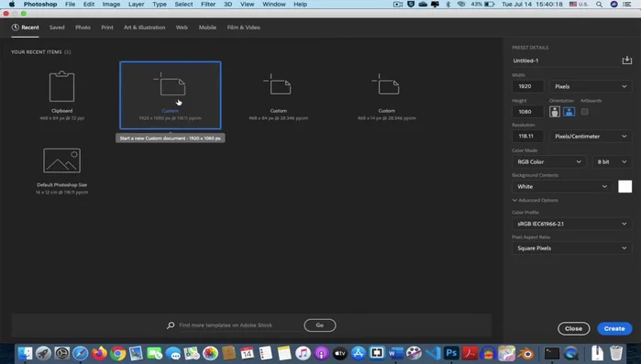
Task: Select portrait orientation
Action: [x=554, y=112]
